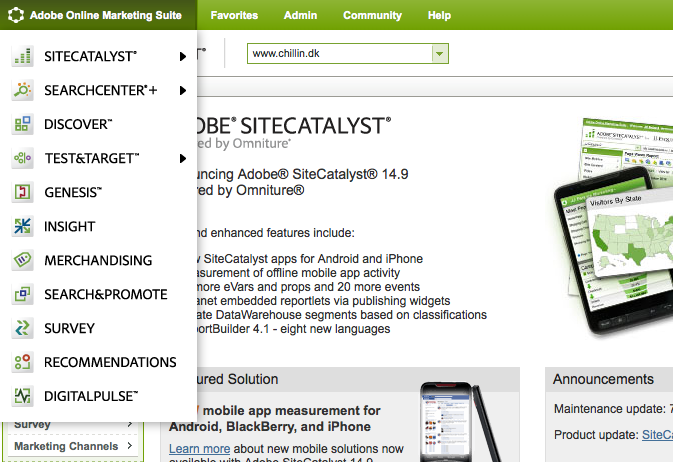Select TEST&TARGET menu entry
Screen dimensions: 673x462
point(98,158)
